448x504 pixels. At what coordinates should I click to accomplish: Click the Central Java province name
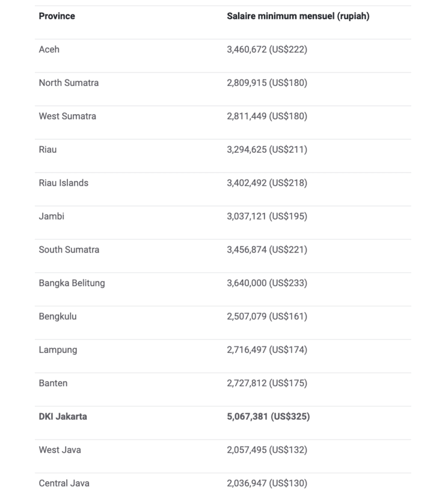tap(64, 483)
